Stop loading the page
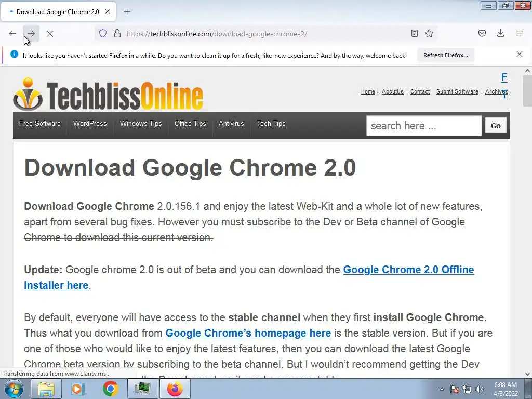532x399 pixels. point(50,34)
